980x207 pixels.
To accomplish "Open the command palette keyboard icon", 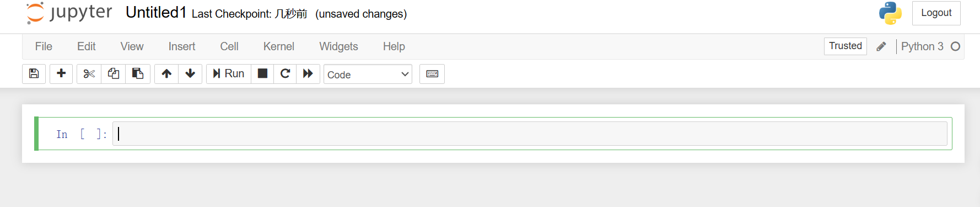I will [432, 74].
